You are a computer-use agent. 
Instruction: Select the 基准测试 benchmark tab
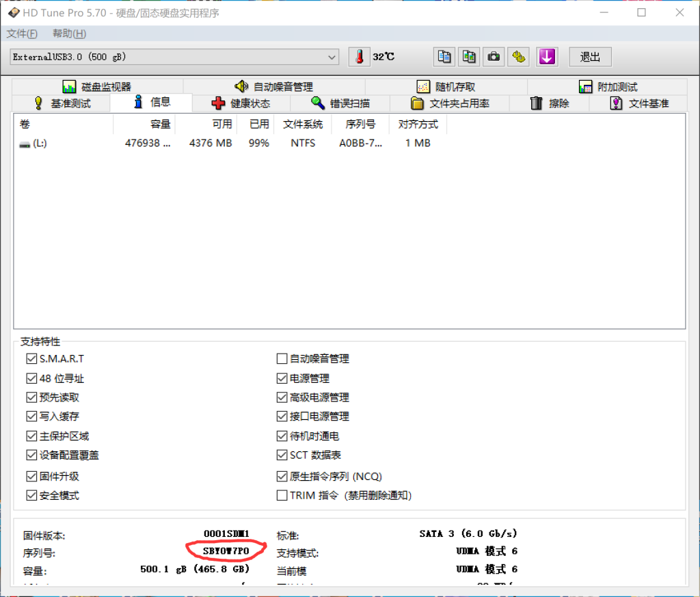coord(62,103)
